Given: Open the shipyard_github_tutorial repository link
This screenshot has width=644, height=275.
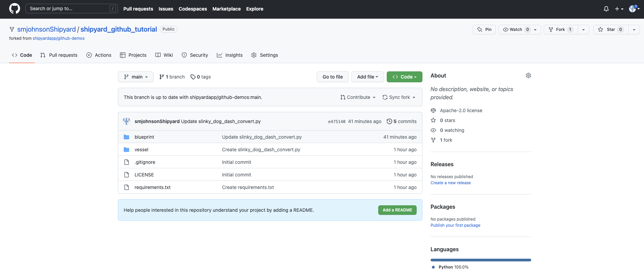Looking at the screenshot, I should (x=119, y=29).
